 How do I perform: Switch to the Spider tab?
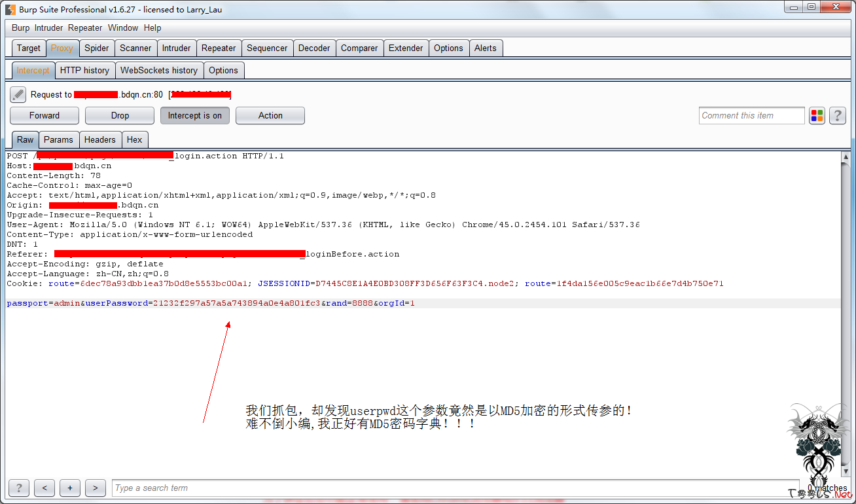(x=97, y=48)
